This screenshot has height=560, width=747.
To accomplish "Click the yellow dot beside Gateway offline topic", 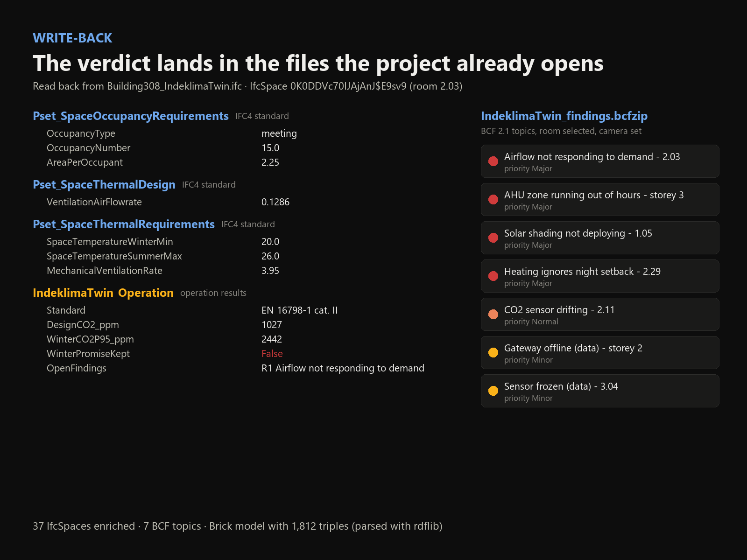I will pyautogui.click(x=493, y=352).
